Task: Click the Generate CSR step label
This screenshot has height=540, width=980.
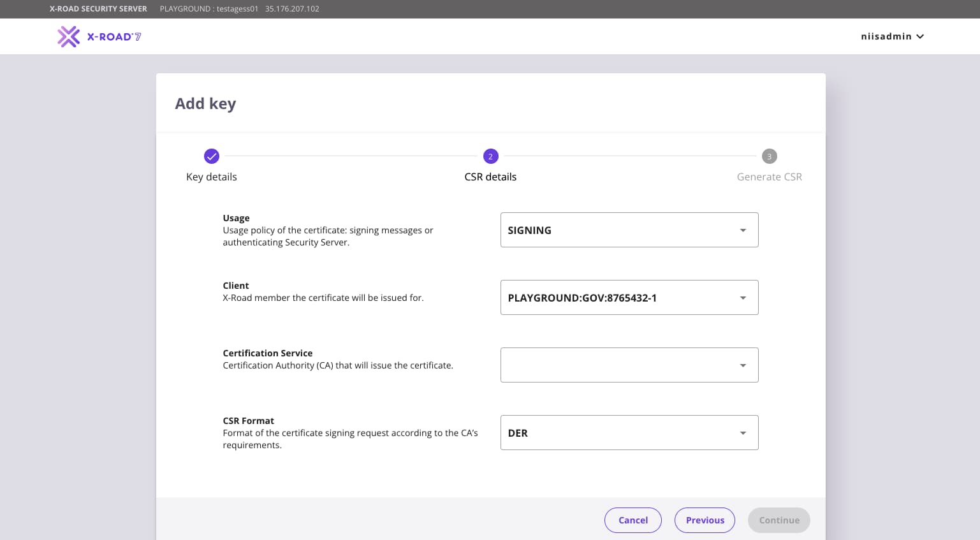Action: click(769, 177)
